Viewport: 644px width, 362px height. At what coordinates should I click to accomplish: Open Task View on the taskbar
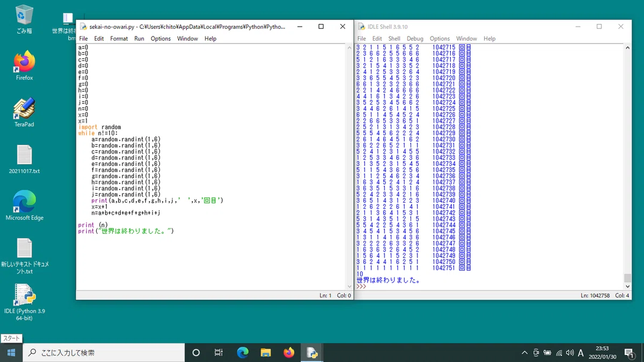point(218,352)
